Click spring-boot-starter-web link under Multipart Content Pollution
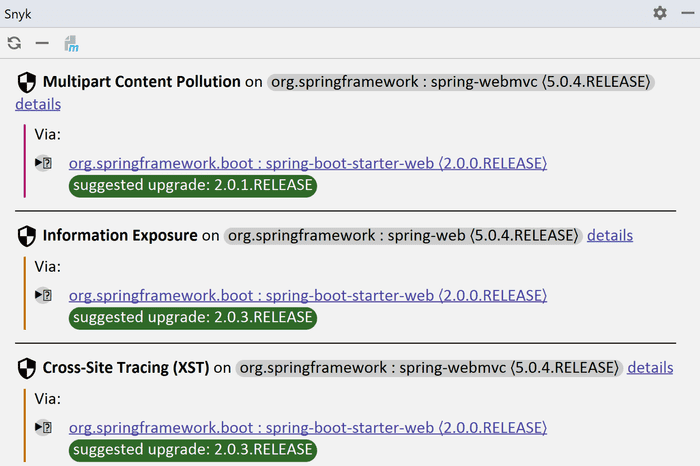Screen dimensions: 700x466 (307, 163)
